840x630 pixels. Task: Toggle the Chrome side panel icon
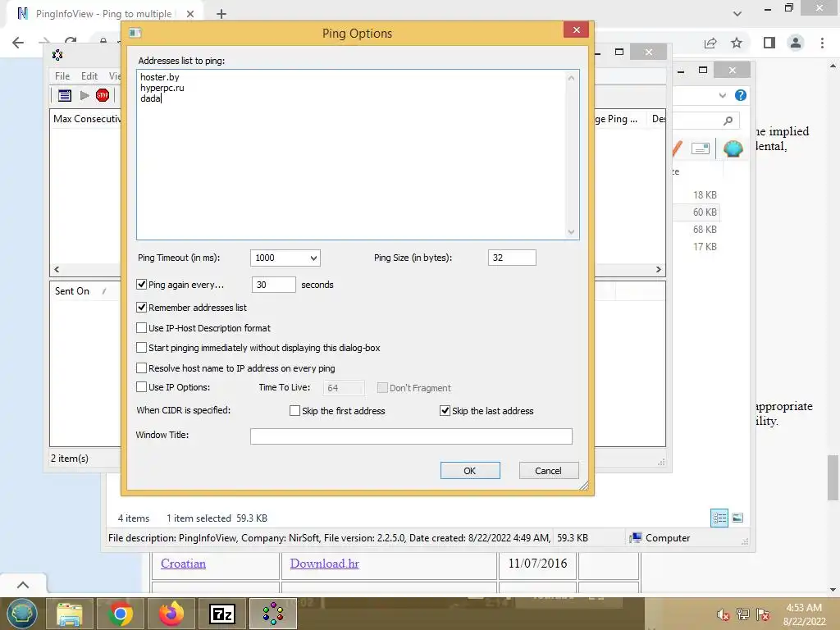click(769, 43)
